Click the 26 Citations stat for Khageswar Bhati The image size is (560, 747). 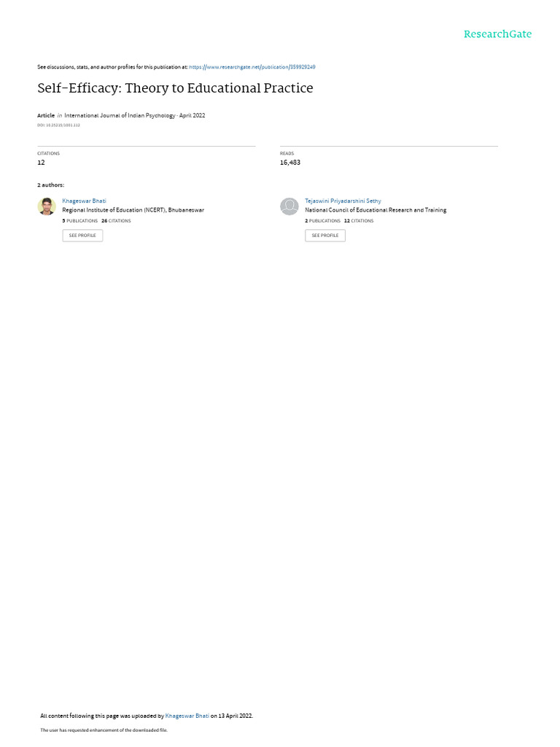pos(116,221)
